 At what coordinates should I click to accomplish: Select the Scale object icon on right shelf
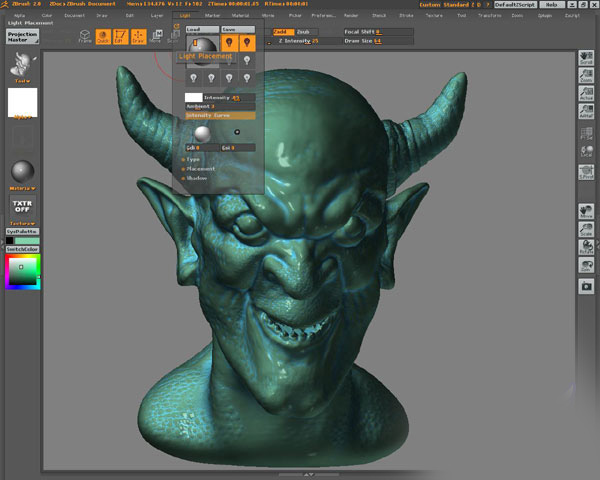[x=586, y=229]
